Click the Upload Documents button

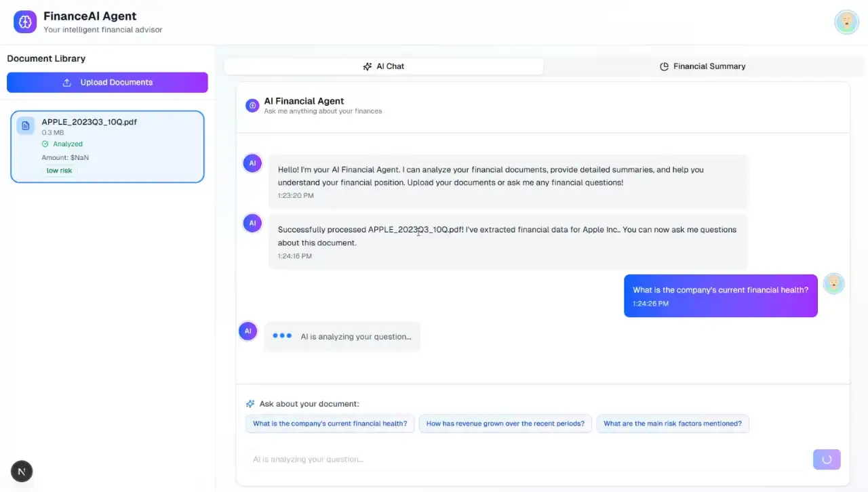107,83
